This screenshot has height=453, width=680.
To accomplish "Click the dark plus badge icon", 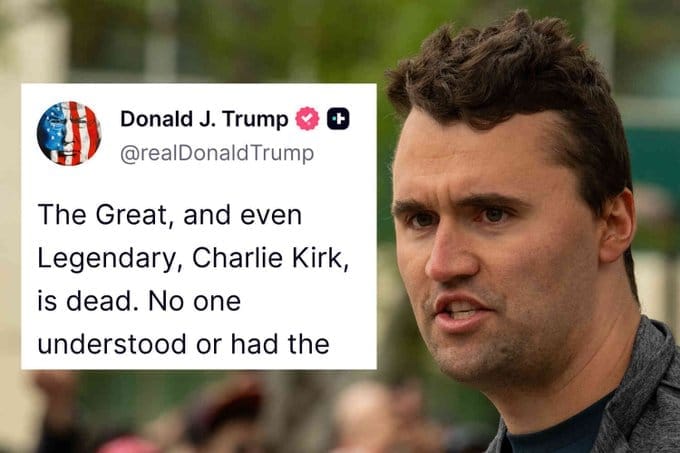I will tap(338, 119).
